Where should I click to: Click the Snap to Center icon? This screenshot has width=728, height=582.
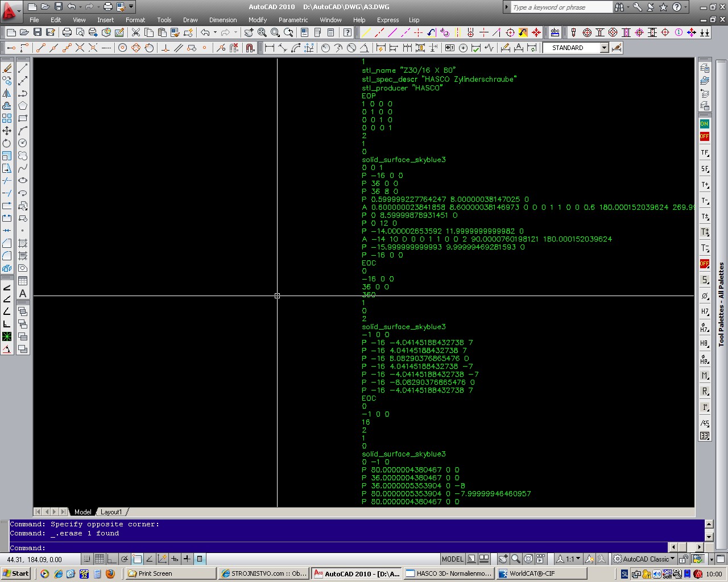(x=122, y=48)
